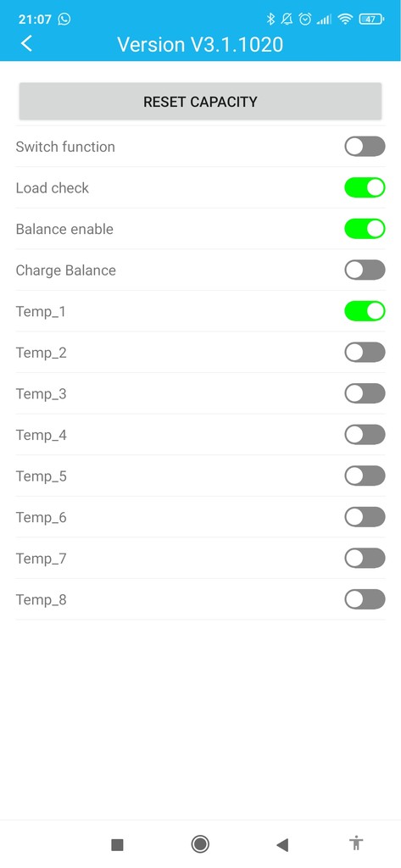The width and height of the screenshot is (401, 868).
Task: Enable the Temp_2 sensor toggle
Action: click(x=365, y=353)
